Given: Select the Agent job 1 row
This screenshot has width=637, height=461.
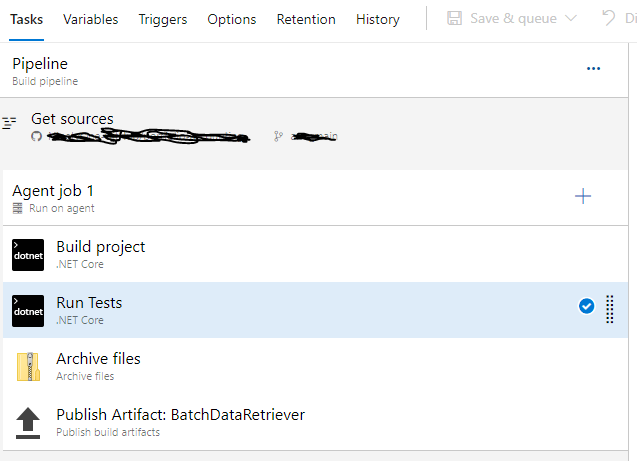Looking at the screenshot, I should point(250,197).
